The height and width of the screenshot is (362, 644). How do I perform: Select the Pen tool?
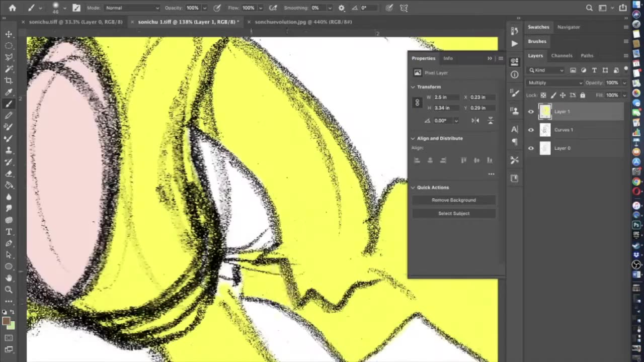coord(9,243)
